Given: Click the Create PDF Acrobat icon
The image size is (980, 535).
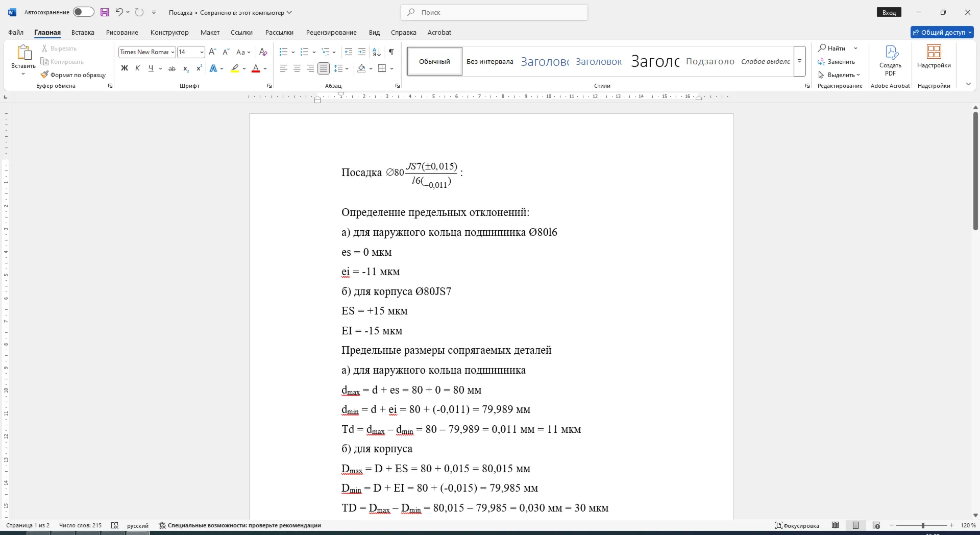Looking at the screenshot, I should pyautogui.click(x=890, y=61).
